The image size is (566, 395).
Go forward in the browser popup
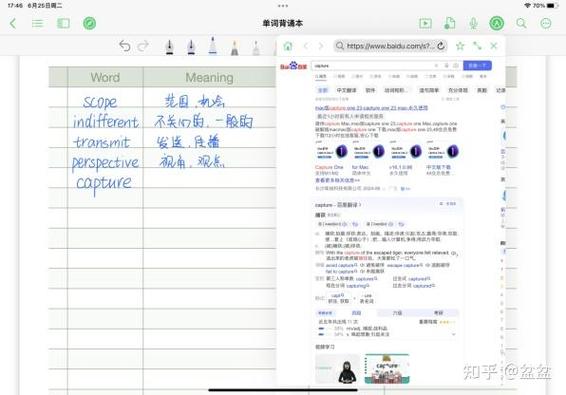pos(321,46)
